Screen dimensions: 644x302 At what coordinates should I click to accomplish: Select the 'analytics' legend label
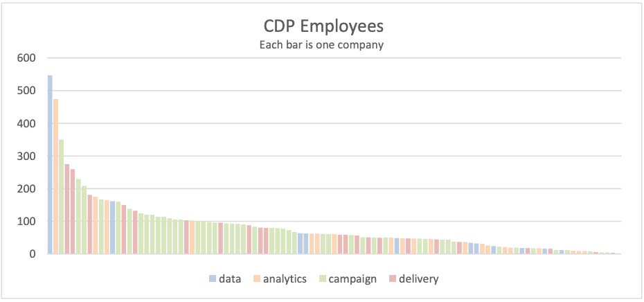286,279
